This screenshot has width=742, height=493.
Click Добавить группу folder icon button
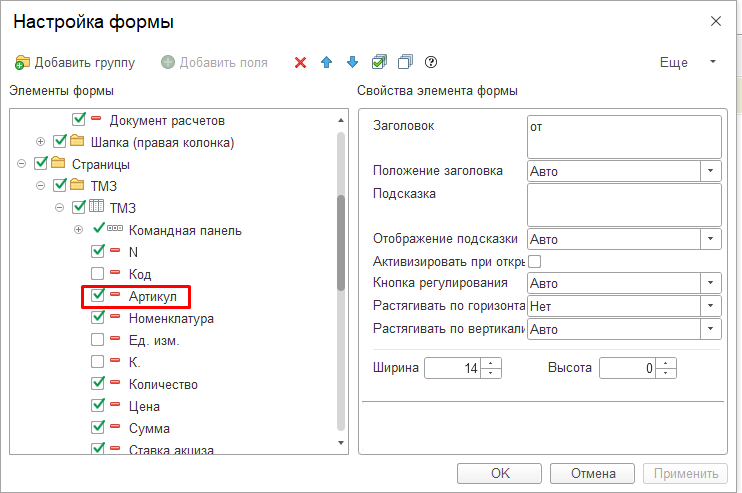click(76, 63)
